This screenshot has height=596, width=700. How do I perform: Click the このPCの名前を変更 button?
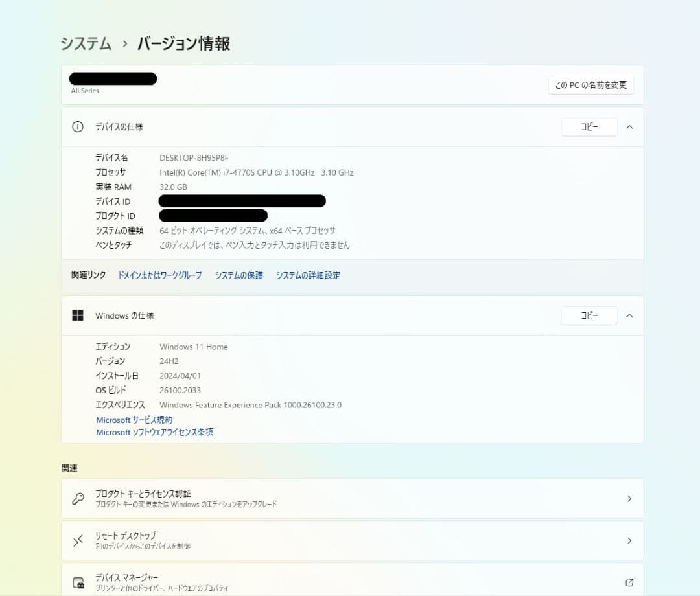(590, 85)
